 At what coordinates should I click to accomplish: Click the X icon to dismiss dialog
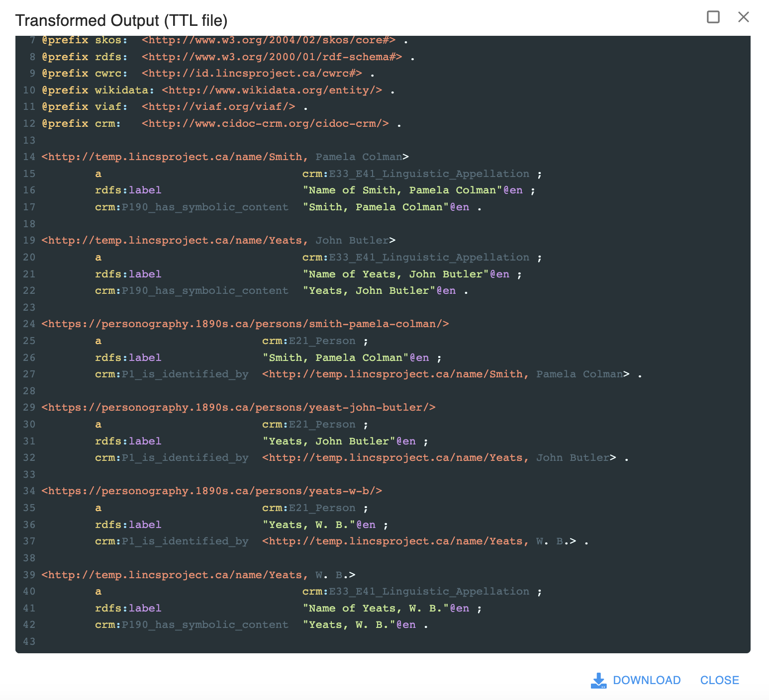point(743,17)
